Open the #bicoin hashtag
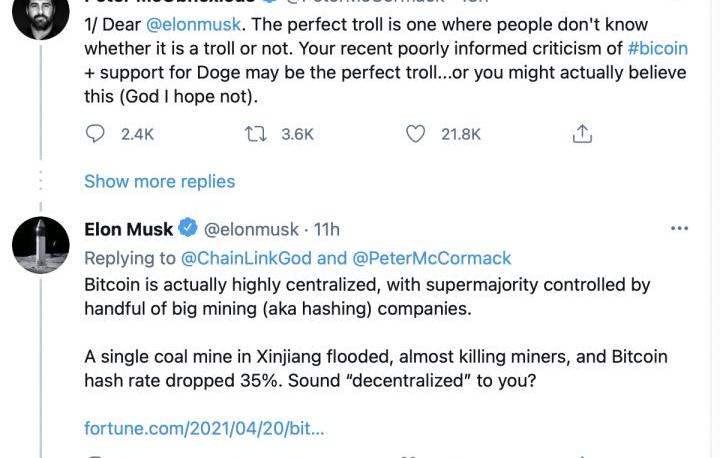720x458 pixels. (x=658, y=48)
